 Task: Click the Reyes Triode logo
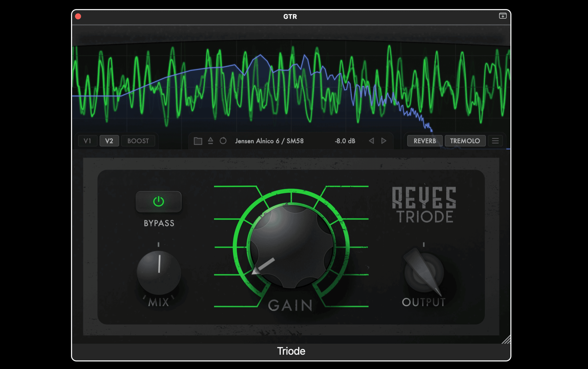coord(424,204)
